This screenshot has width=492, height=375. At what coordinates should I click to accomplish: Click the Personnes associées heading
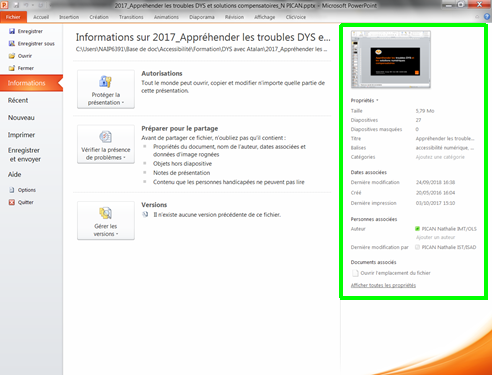pos(374,219)
